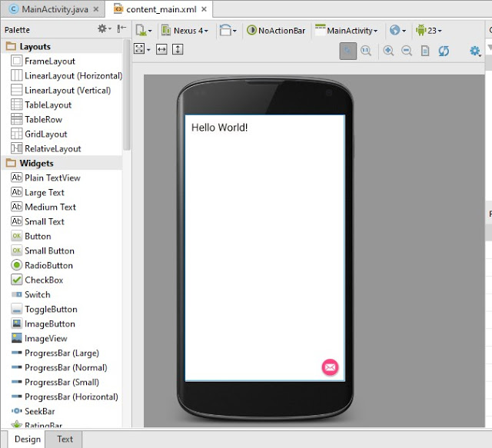Image resolution: width=492 pixels, height=448 pixels.
Task: Click the NoActionBar theme selector
Action: [x=276, y=31]
